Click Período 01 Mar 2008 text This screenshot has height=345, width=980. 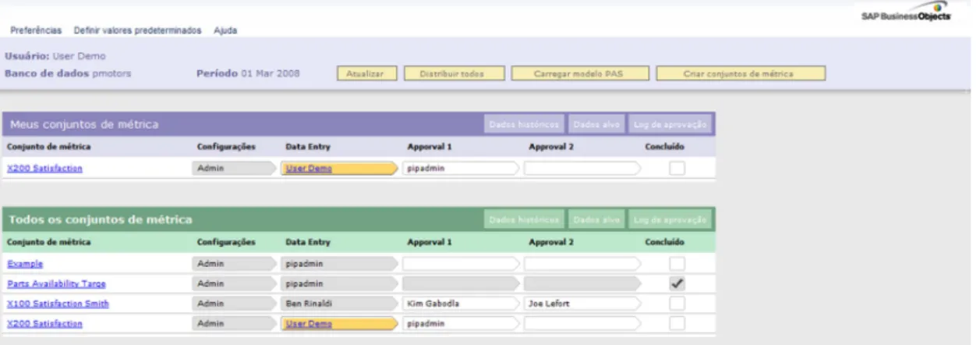tap(248, 74)
